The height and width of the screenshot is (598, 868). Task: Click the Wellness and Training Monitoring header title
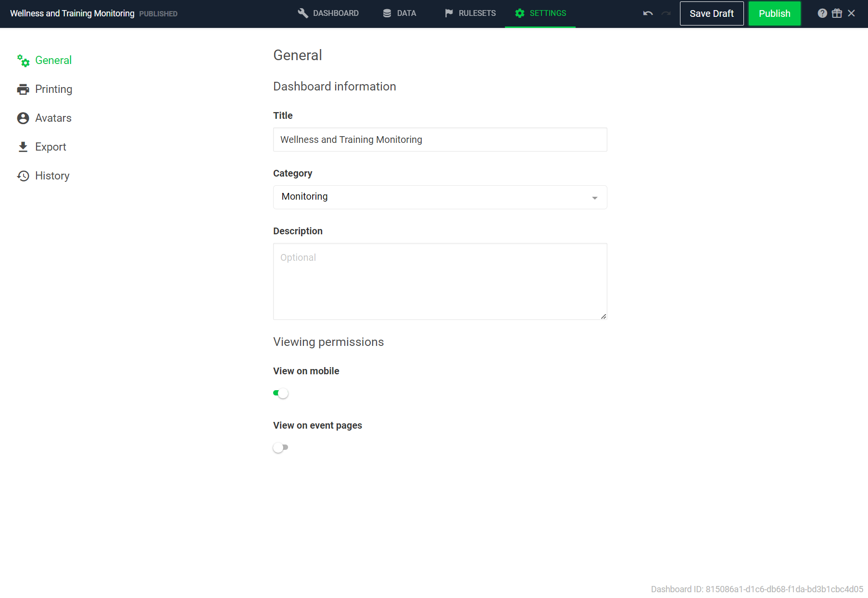(72, 13)
